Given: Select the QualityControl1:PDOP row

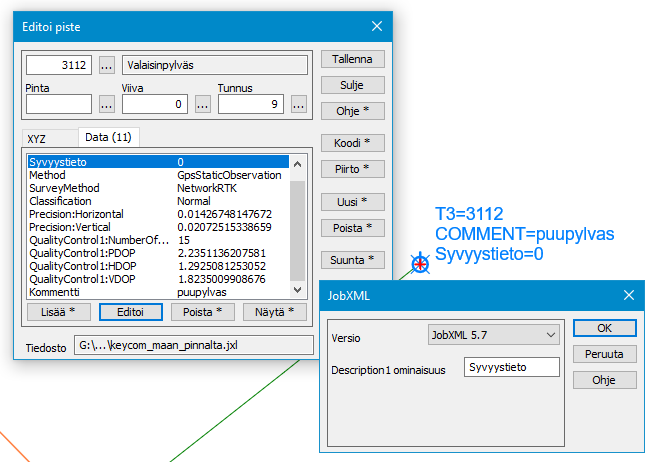Looking at the screenshot, I should [x=157, y=254].
